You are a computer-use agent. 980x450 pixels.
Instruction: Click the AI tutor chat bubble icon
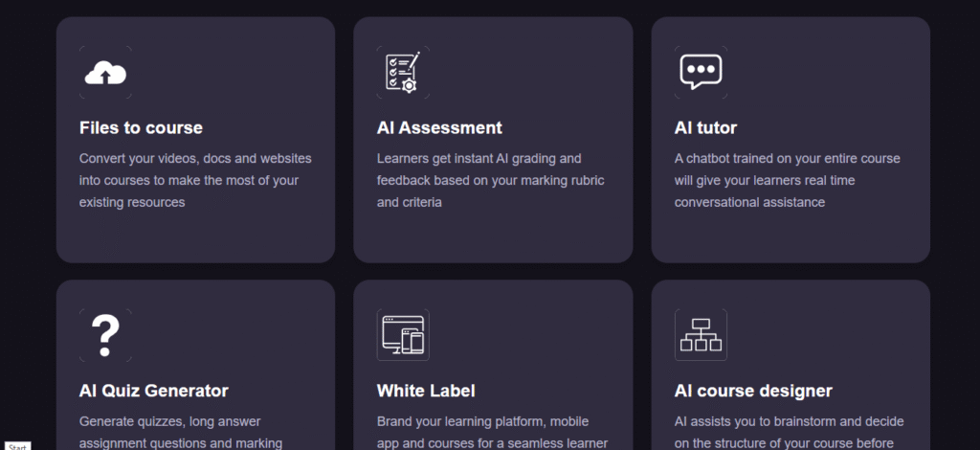click(701, 73)
